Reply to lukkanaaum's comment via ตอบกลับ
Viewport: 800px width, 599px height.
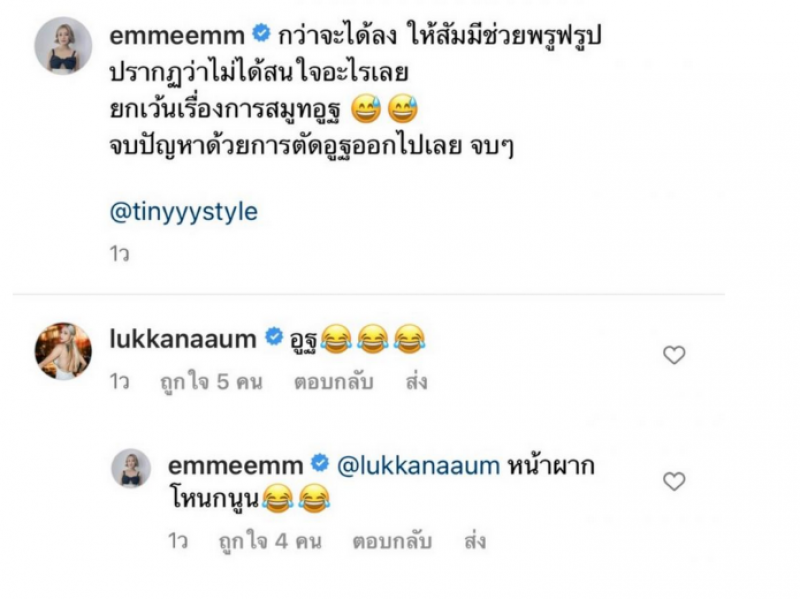pyautogui.click(x=334, y=382)
